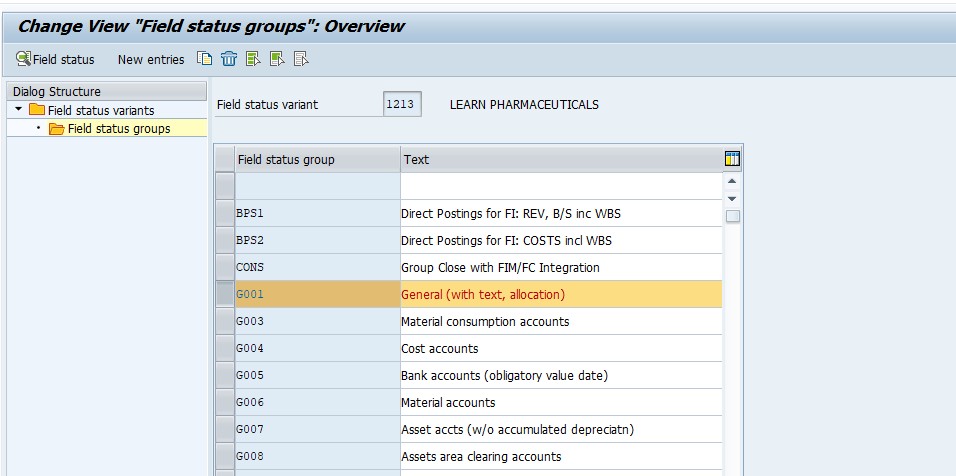Click the LEARN PHARMACEUTICALS variant description
This screenshot has width=956, height=476.
(x=524, y=105)
